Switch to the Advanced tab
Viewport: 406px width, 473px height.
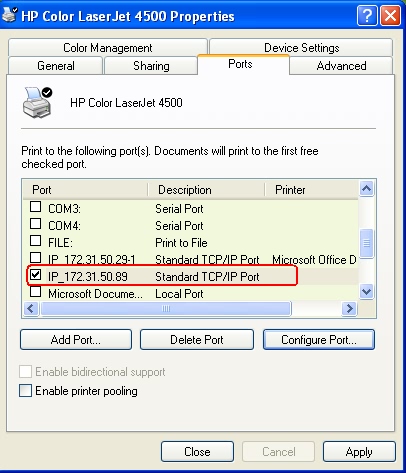click(x=341, y=66)
